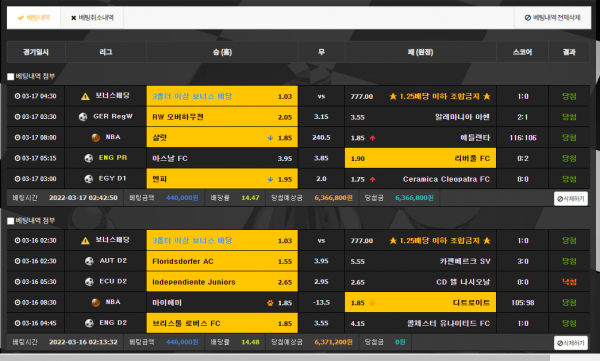The width and height of the screenshot is (600, 361).
Task: Click the blue down arrow in the 엔피 cell
Action: pos(270,179)
